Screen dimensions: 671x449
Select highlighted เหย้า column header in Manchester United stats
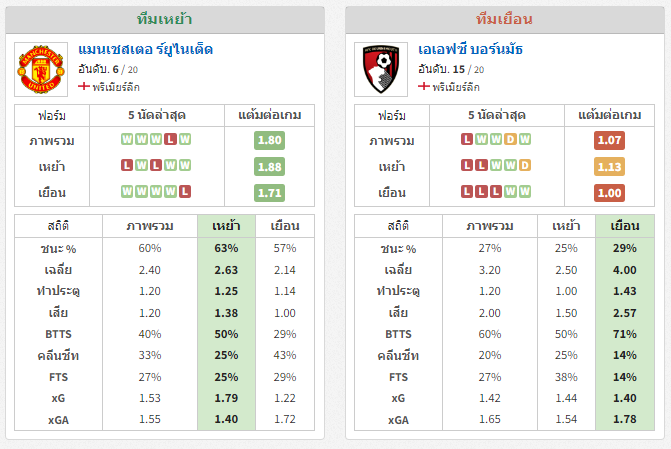pyautogui.click(x=226, y=226)
